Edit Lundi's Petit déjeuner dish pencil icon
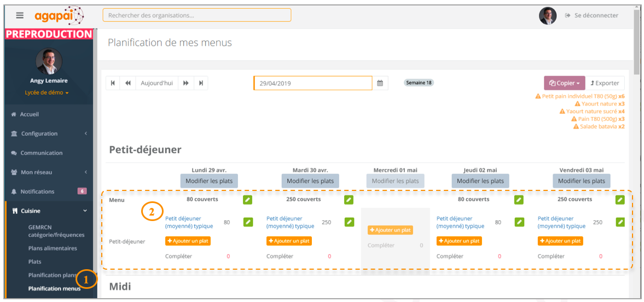 pos(248,222)
